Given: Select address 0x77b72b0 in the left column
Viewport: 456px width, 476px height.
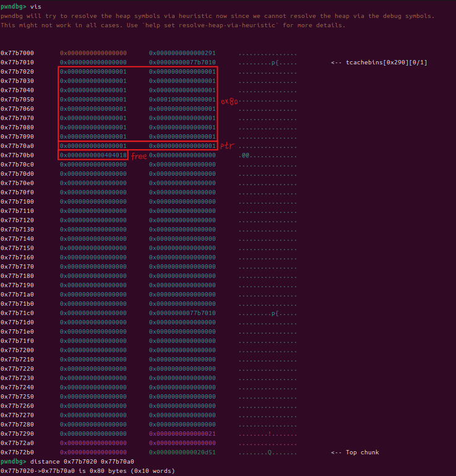Looking at the screenshot, I should pyautogui.click(x=17, y=452).
